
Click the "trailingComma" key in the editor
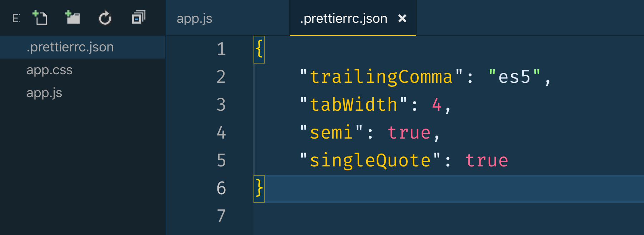pyautogui.click(x=381, y=77)
